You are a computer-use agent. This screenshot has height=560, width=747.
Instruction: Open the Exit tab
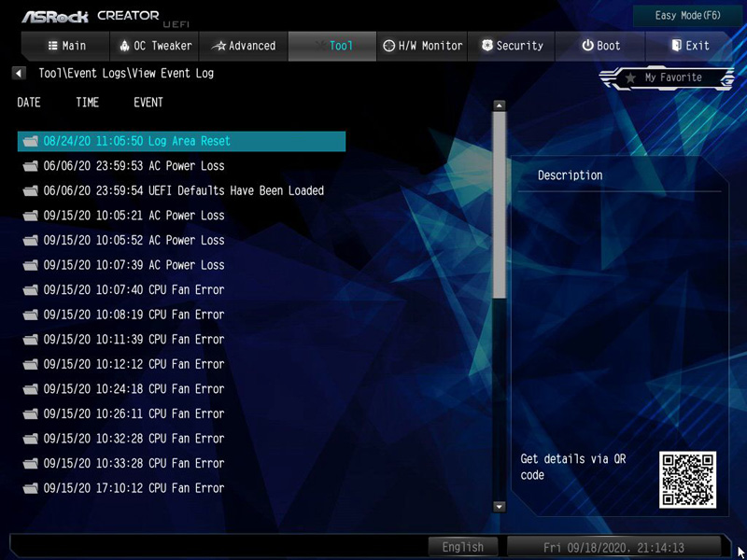tap(689, 46)
